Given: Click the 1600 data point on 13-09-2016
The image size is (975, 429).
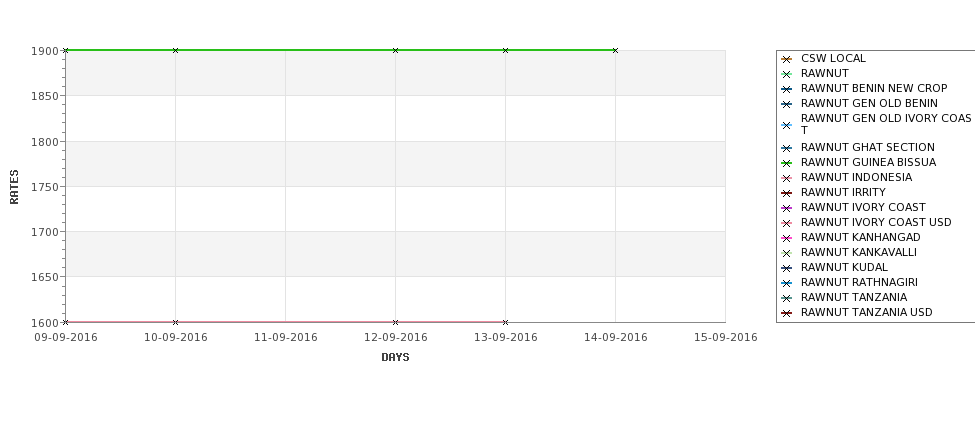Looking at the screenshot, I should coord(505,322).
